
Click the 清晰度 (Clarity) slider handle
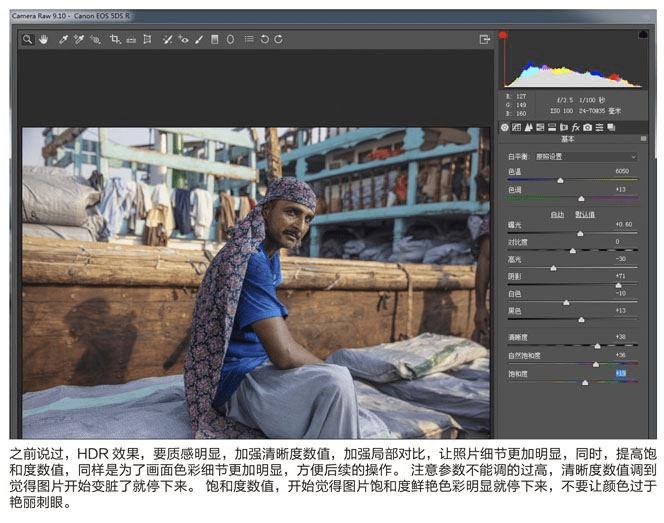pyautogui.click(x=597, y=346)
